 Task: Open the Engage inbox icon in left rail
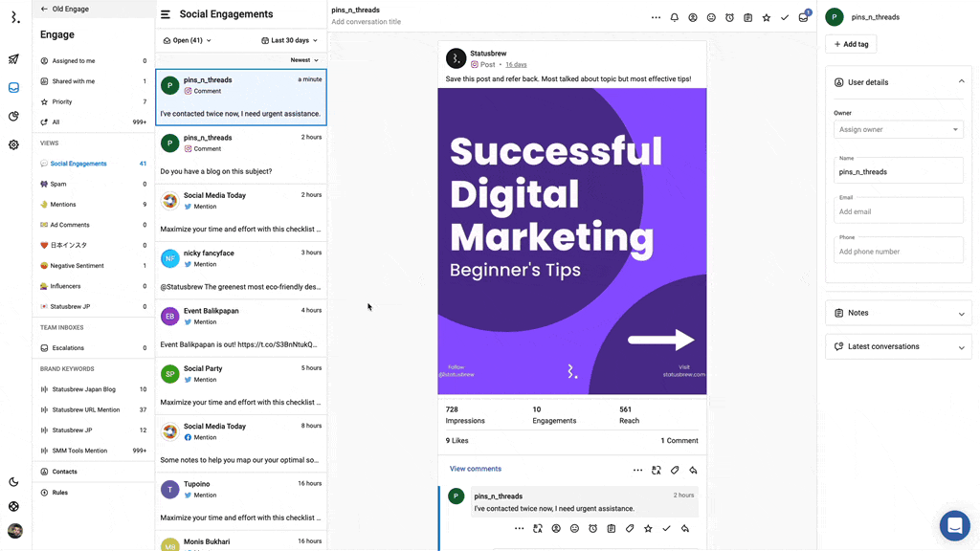point(13,87)
